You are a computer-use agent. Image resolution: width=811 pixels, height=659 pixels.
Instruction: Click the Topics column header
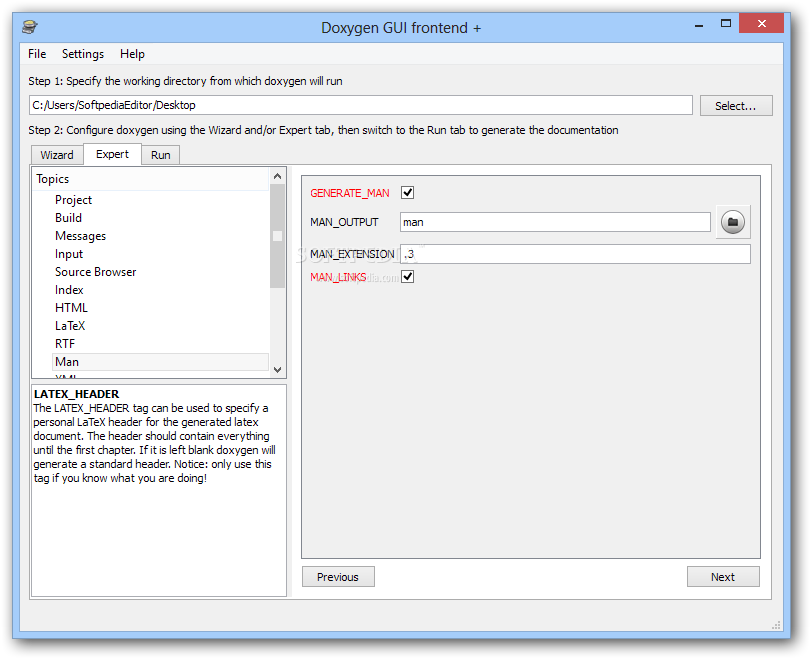151,179
